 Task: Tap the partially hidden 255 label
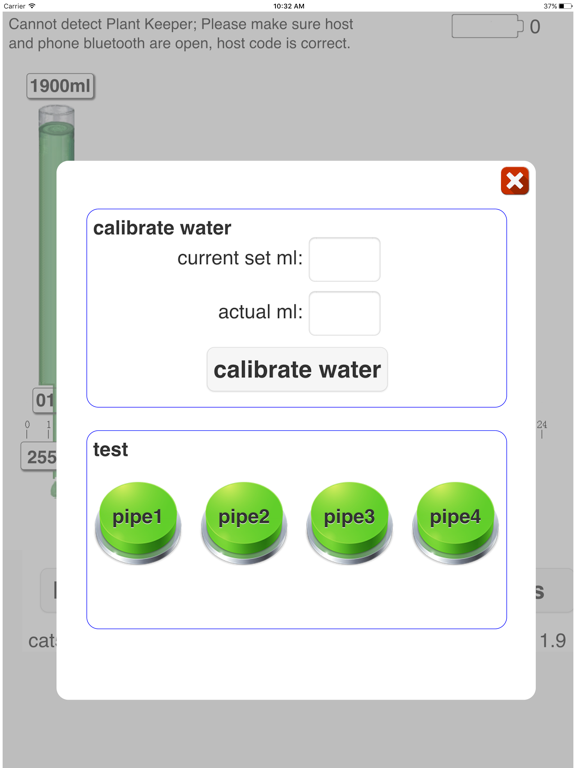tap(39, 456)
